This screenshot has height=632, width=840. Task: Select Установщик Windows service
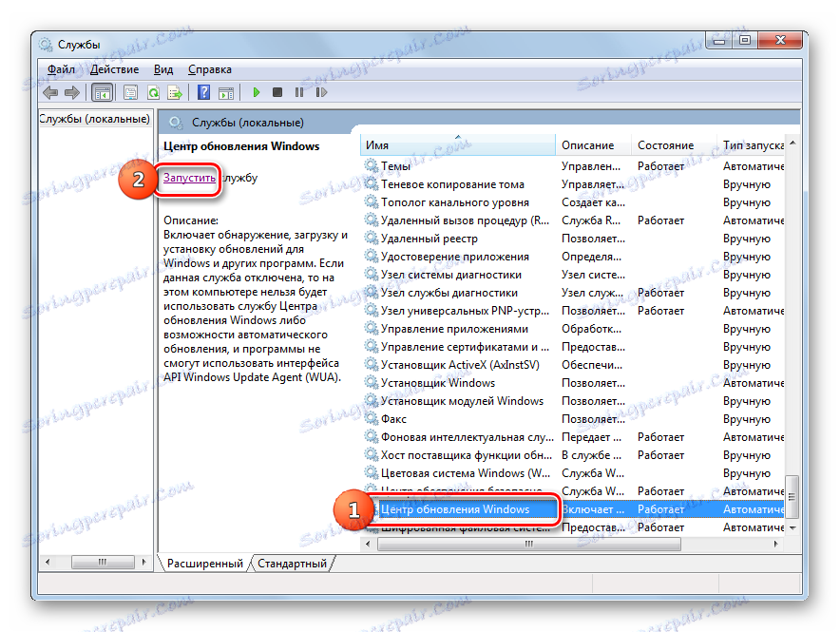[572, 383]
